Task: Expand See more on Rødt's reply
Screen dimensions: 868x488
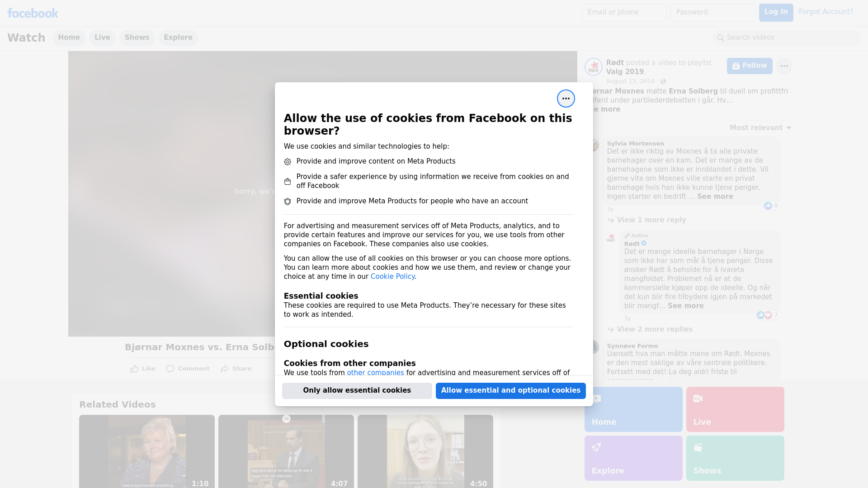Action: (x=685, y=306)
